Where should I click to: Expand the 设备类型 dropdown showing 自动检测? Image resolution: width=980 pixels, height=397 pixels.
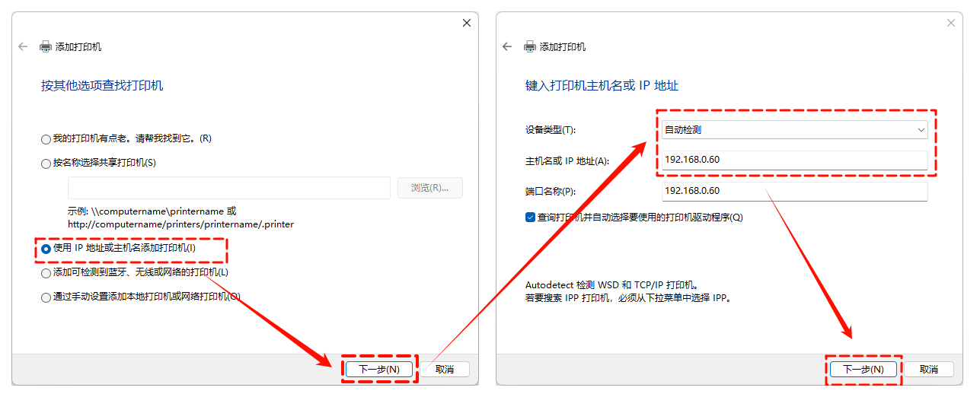tap(794, 130)
